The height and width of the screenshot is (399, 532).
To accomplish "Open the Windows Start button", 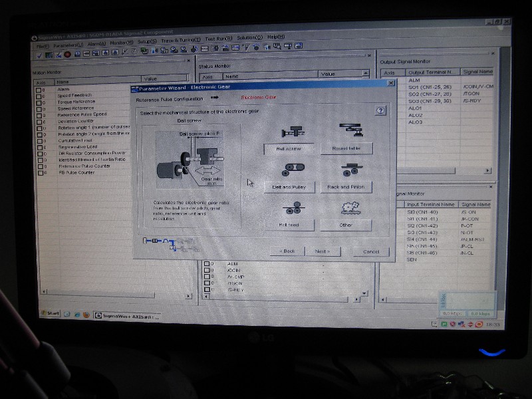I will pyautogui.click(x=50, y=313).
